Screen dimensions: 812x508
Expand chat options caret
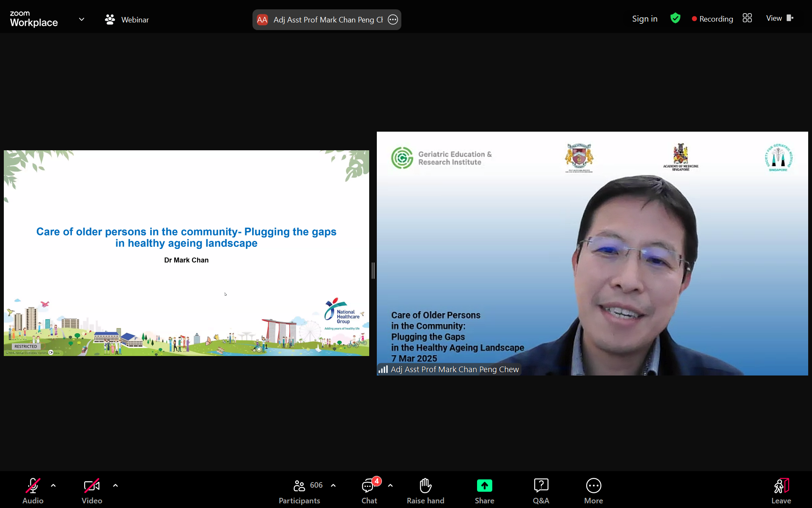pyautogui.click(x=390, y=486)
